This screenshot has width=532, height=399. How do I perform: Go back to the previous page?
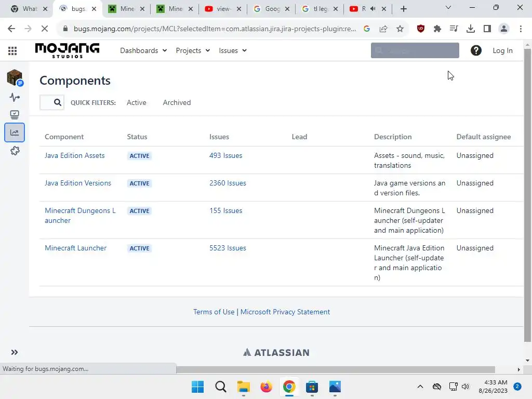(11, 29)
